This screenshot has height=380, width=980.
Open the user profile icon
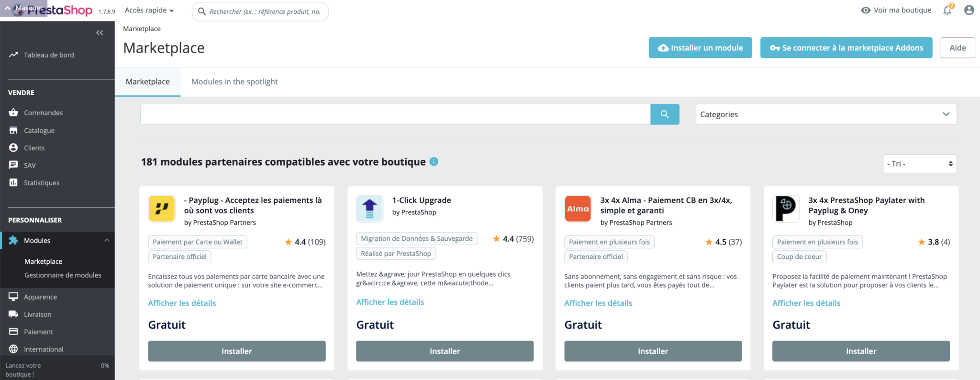(969, 10)
